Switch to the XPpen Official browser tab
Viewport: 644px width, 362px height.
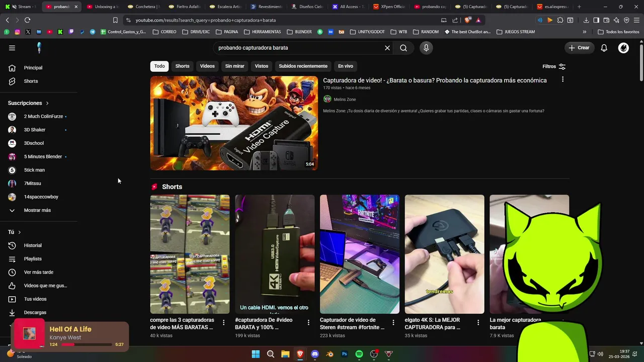coord(390,7)
